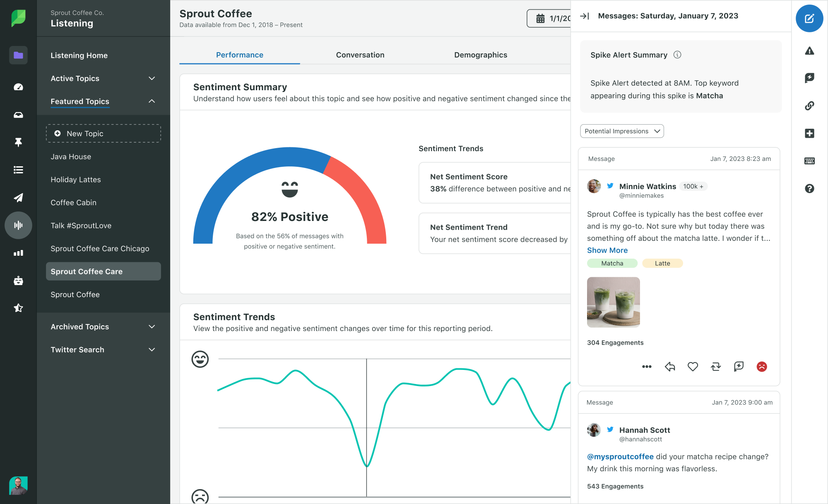Screen dimensions: 828x504
Task: Collapse the Featured Topics section
Action: click(152, 101)
